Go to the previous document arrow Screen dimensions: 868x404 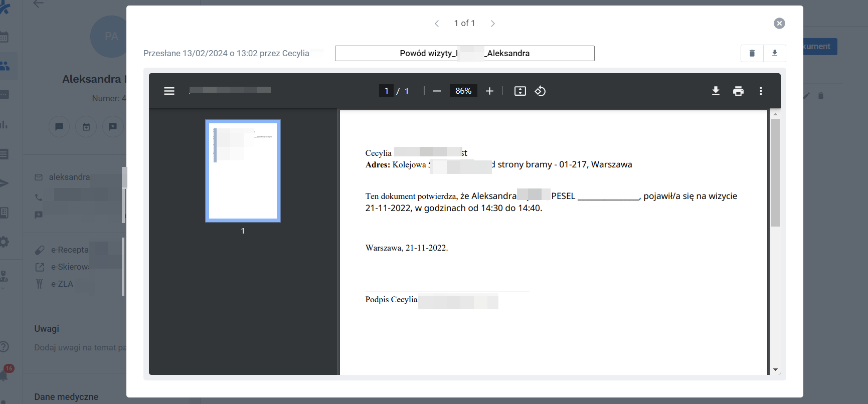[437, 24]
